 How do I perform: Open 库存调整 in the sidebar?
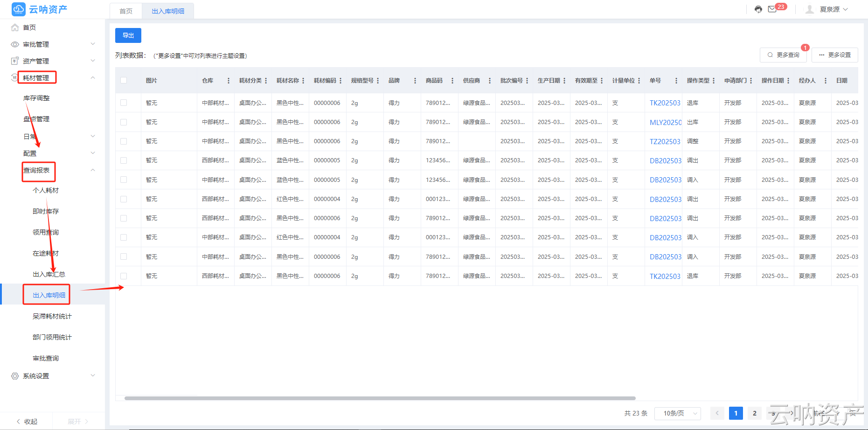(x=36, y=98)
